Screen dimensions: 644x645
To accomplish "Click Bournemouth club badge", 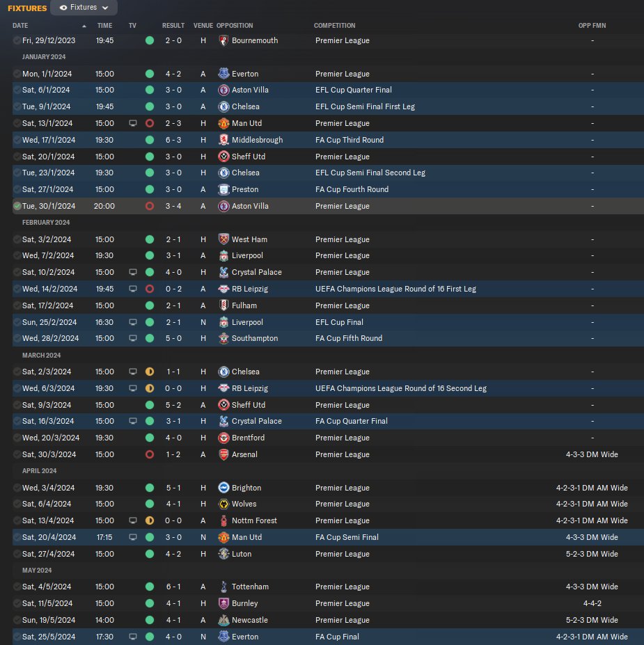I will 223,41.
